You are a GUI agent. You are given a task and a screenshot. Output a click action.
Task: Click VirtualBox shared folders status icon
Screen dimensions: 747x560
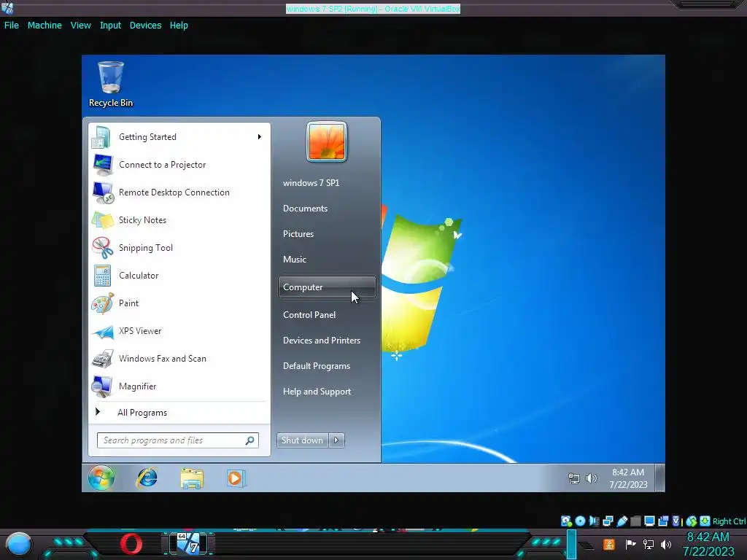click(635, 521)
